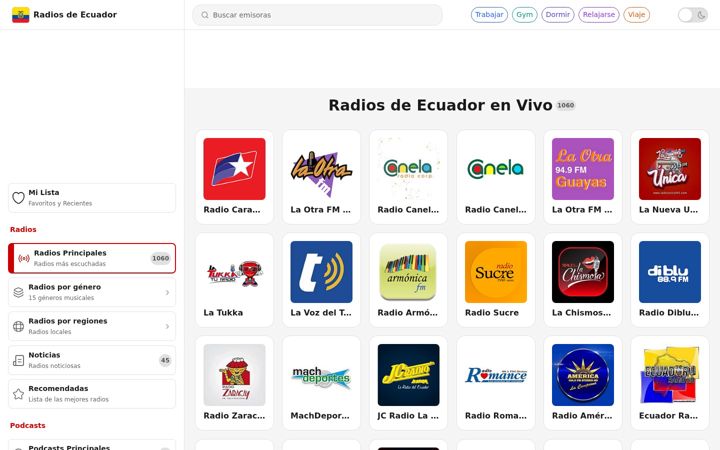The width and height of the screenshot is (720, 450).
Task: Select the Gym mood tag
Action: (x=524, y=15)
